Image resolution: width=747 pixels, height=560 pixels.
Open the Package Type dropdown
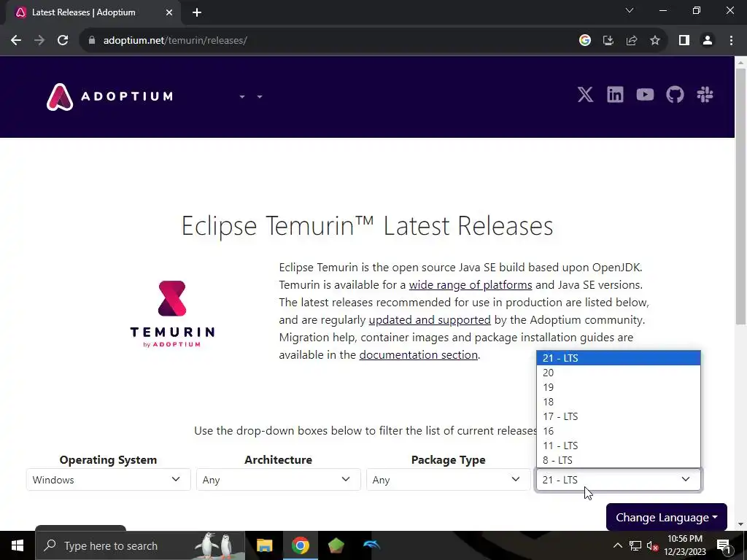pos(449,480)
